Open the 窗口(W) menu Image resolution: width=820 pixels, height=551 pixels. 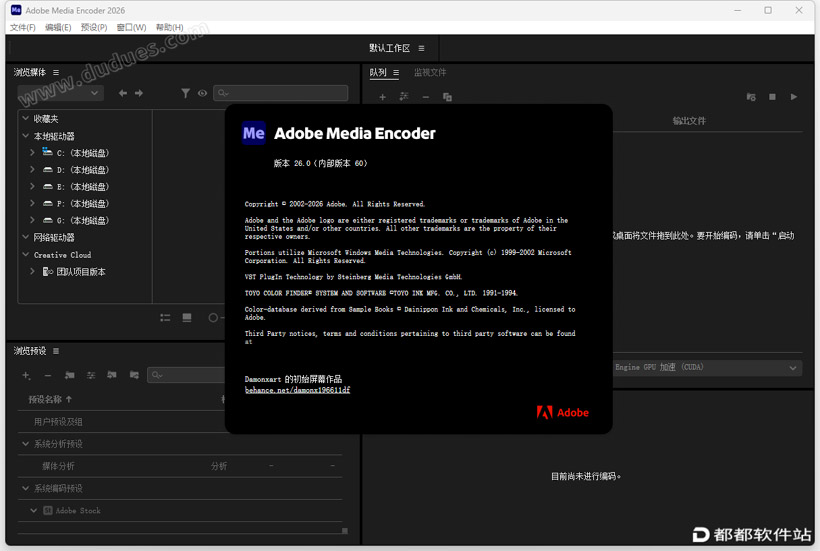point(131,27)
